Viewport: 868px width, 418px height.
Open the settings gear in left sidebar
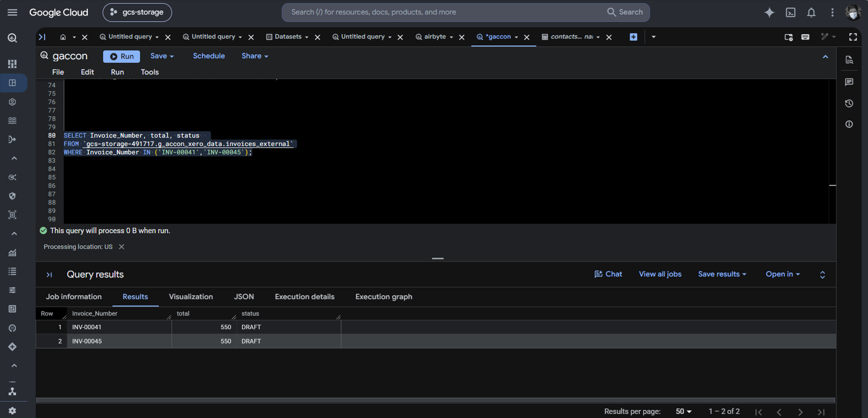click(12, 410)
